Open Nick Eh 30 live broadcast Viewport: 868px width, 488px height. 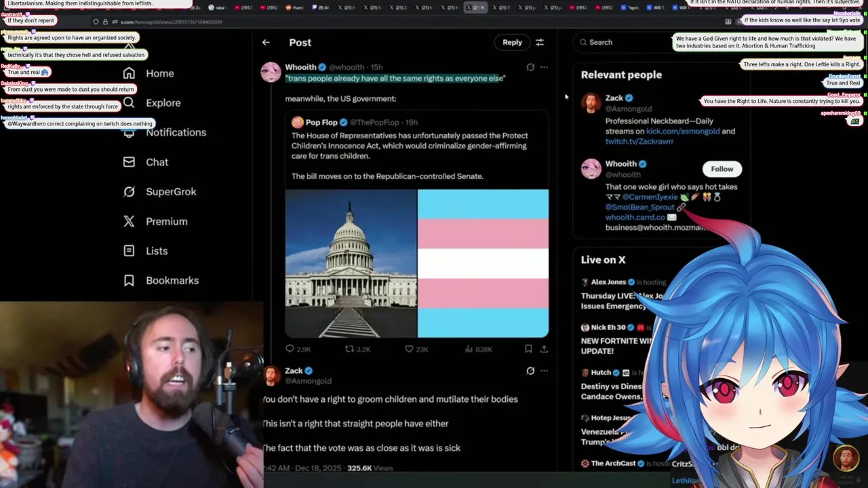click(617, 339)
